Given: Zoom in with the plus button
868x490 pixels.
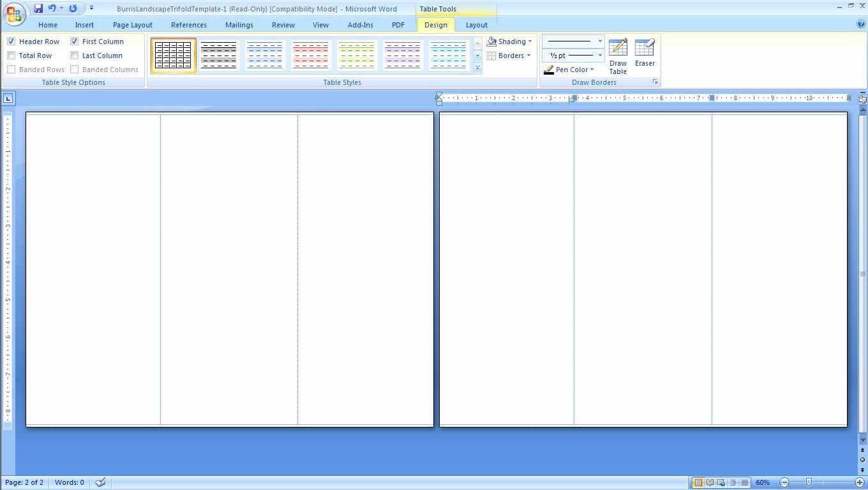Looking at the screenshot, I should click(860, 482).
